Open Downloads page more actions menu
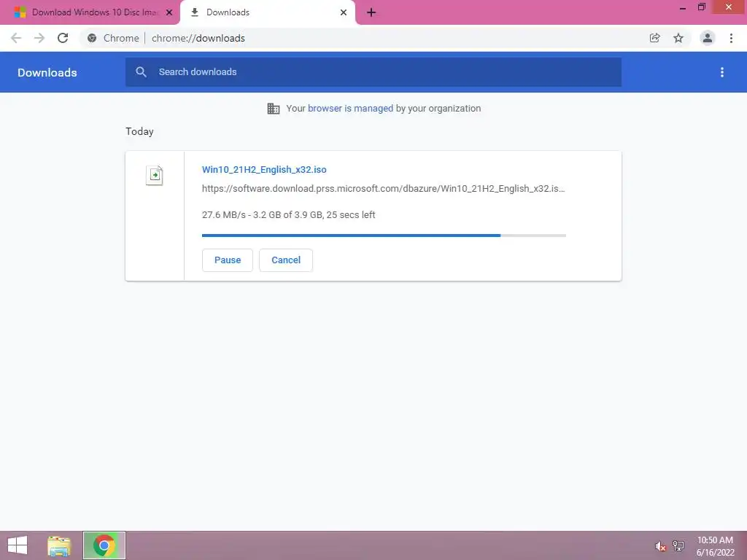 [x=722, y=72]
